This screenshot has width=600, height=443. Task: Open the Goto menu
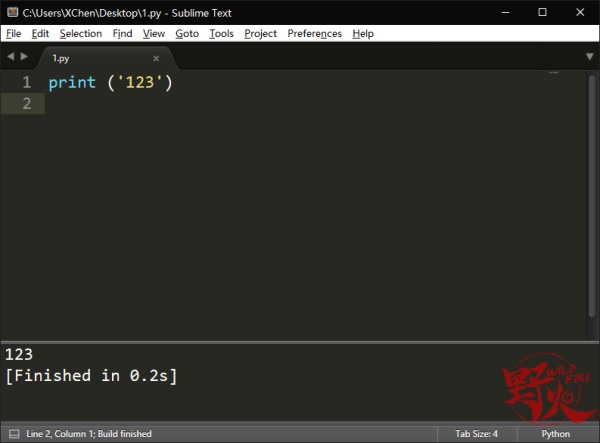click(187, 34)
